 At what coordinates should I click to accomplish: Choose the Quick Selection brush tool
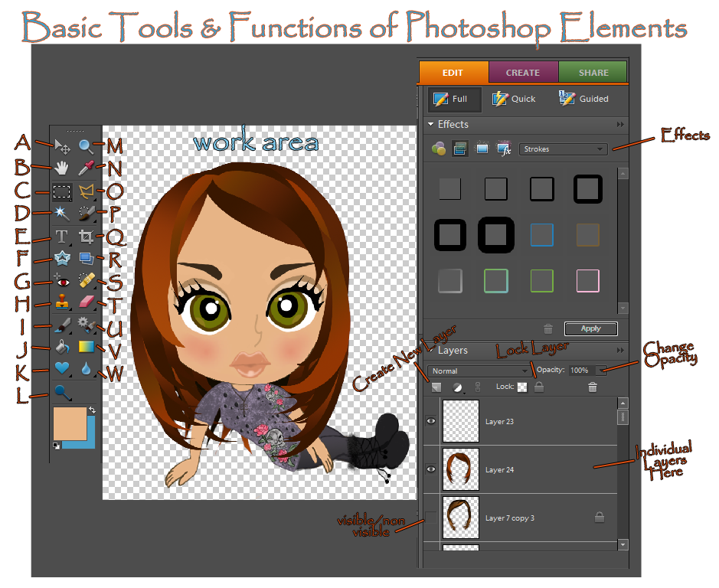[x=86, y=213]
